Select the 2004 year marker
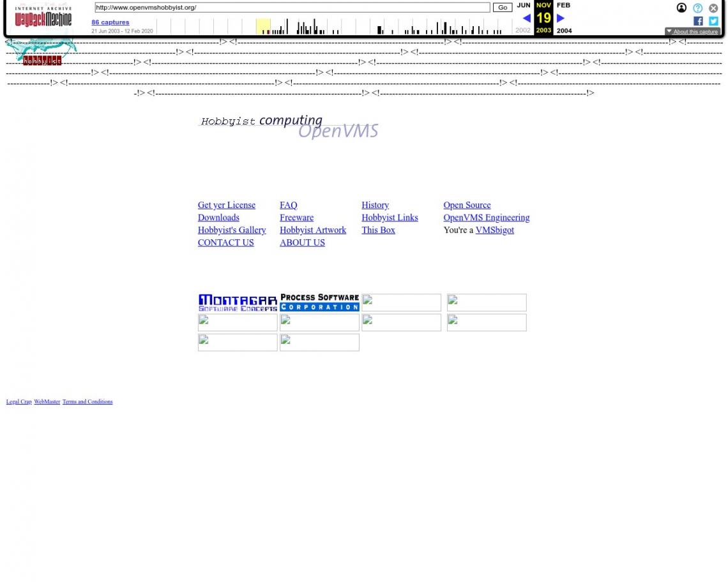This screenshot has height=582, width=728. pyautogui.click(x=564, y=31)
